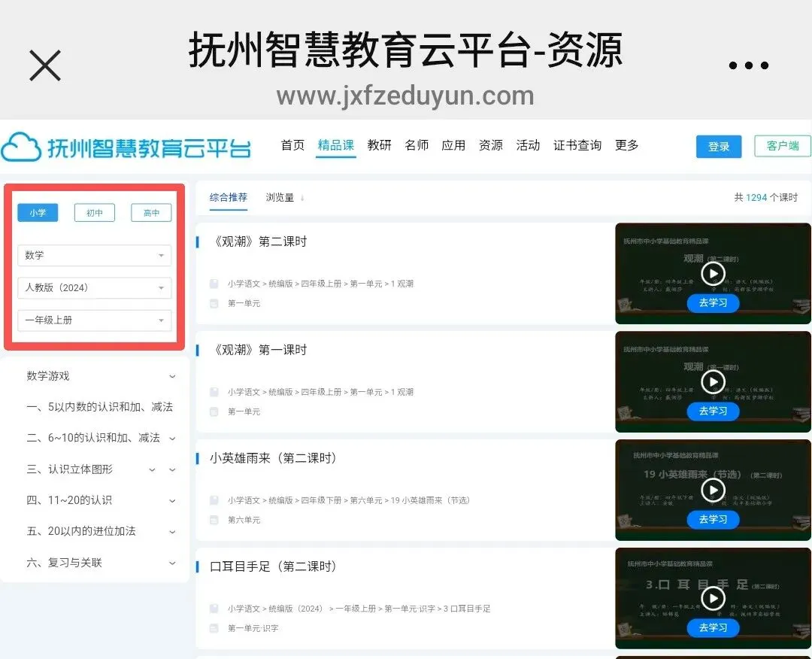Sort by 浏览量
This screenshot has width=812, height=659.
(280, 197)
